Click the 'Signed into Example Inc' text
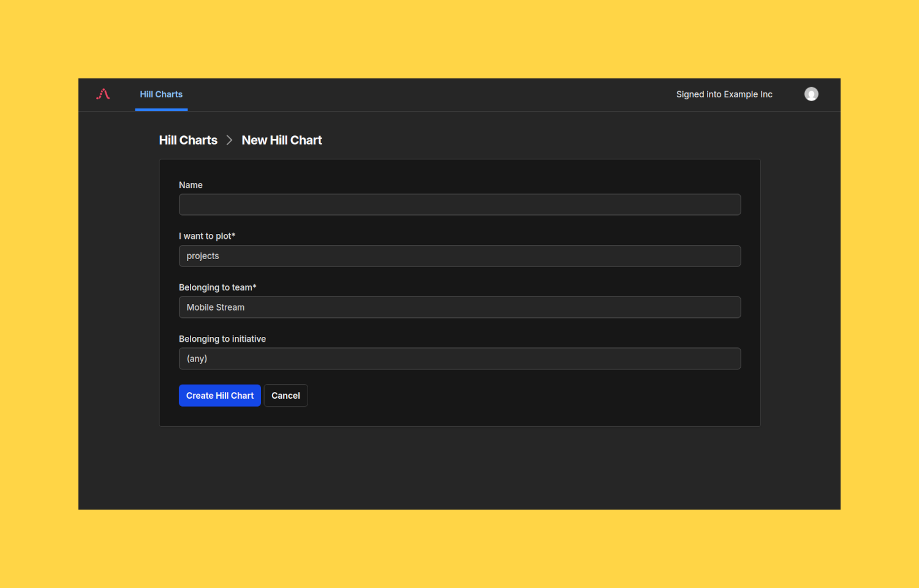 (x=724, y=94)
